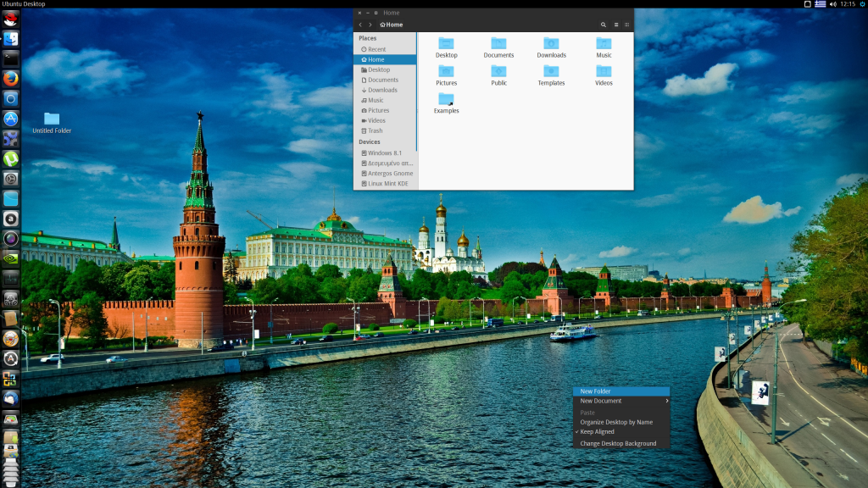
Task: Open the software updater 'A' icon in dock
Action: (10, 358)
